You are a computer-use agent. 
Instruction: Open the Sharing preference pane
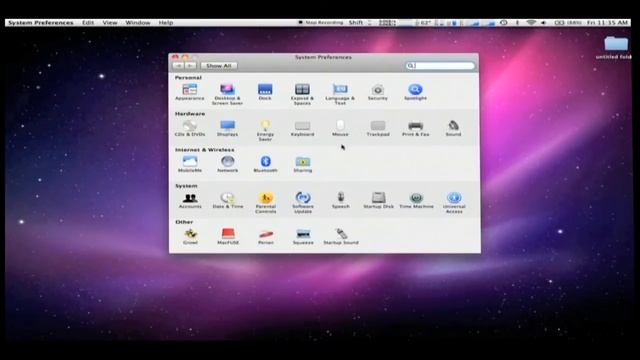pos(302,164)
